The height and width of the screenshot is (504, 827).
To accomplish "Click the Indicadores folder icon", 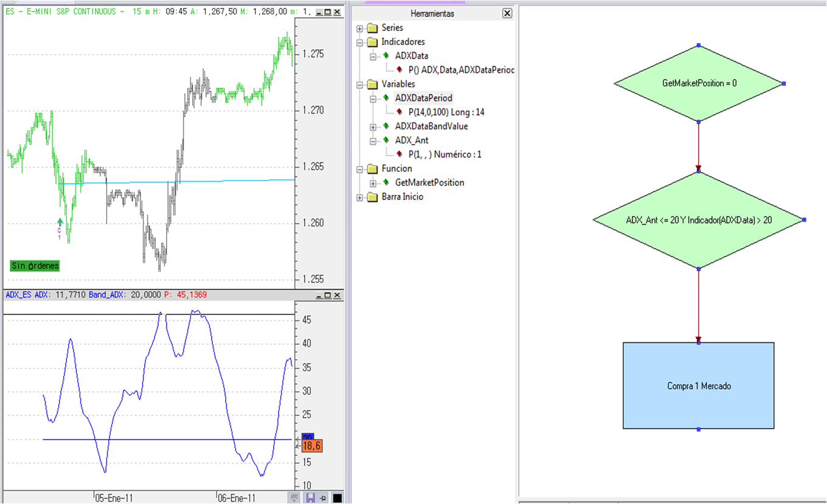I will (x=372, y=42).
